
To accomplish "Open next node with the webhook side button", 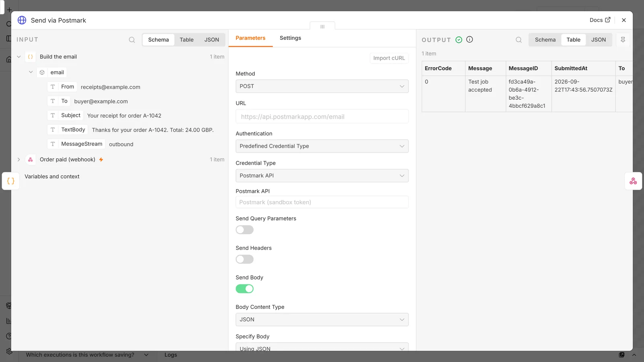I will 633,181.
